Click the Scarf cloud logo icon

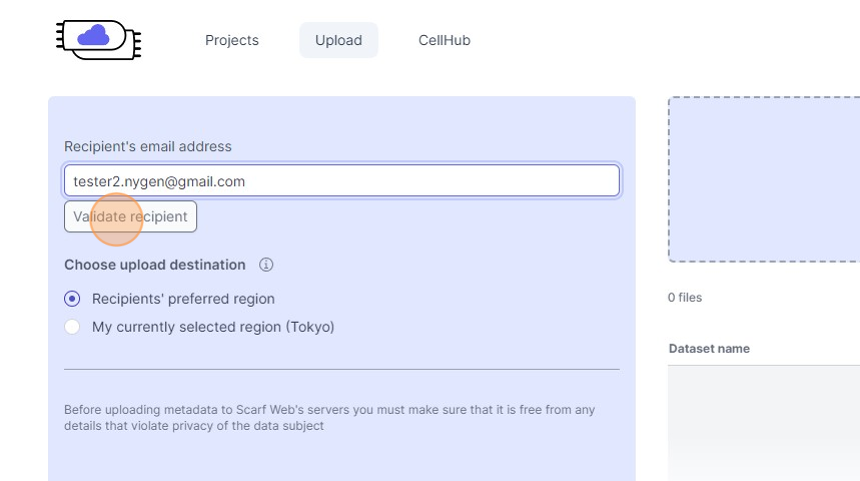point(98,39)
